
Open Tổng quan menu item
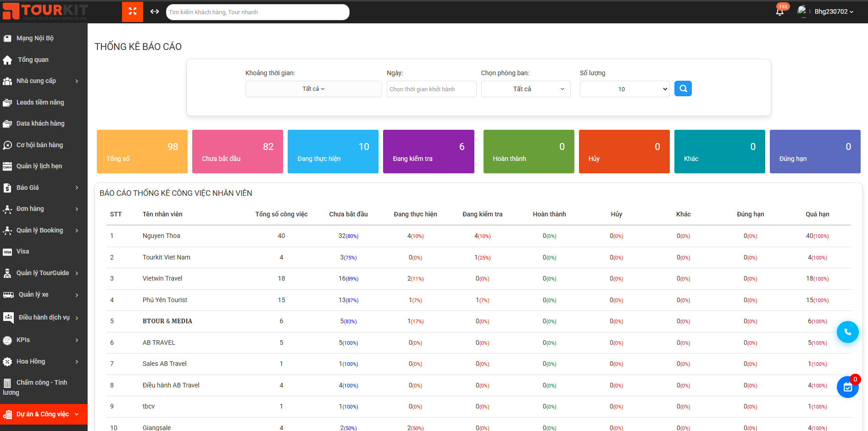click(x=33, y=60)
